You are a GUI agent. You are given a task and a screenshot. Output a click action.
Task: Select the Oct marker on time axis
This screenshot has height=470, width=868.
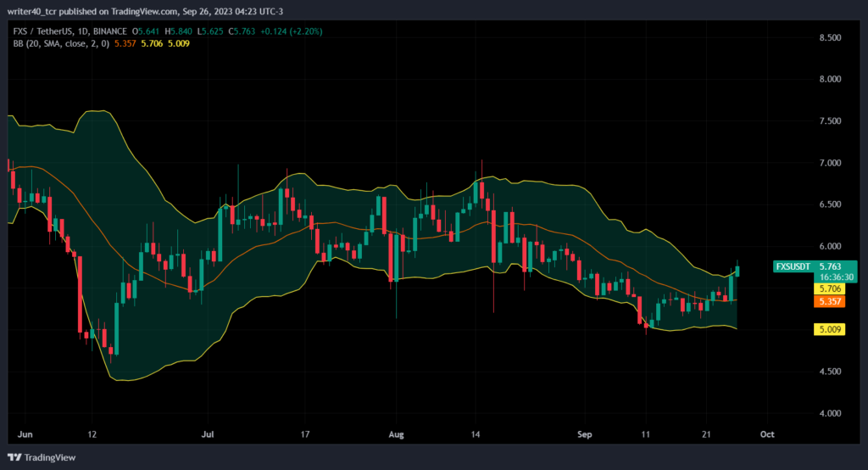click(x=767, y=434)
